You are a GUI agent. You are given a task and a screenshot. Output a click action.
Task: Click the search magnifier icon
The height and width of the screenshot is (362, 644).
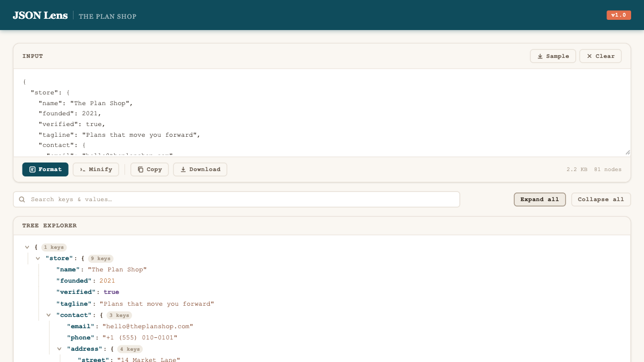(x=22, y=200)
